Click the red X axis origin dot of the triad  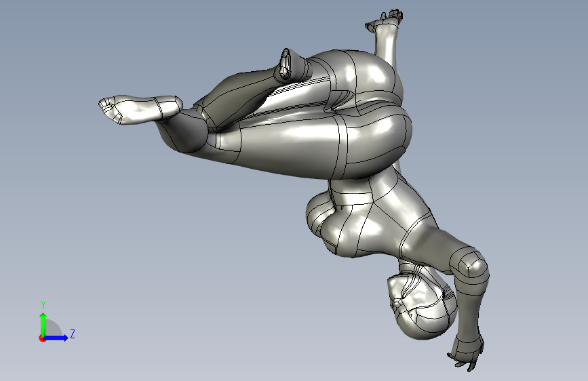click(41, 338)
